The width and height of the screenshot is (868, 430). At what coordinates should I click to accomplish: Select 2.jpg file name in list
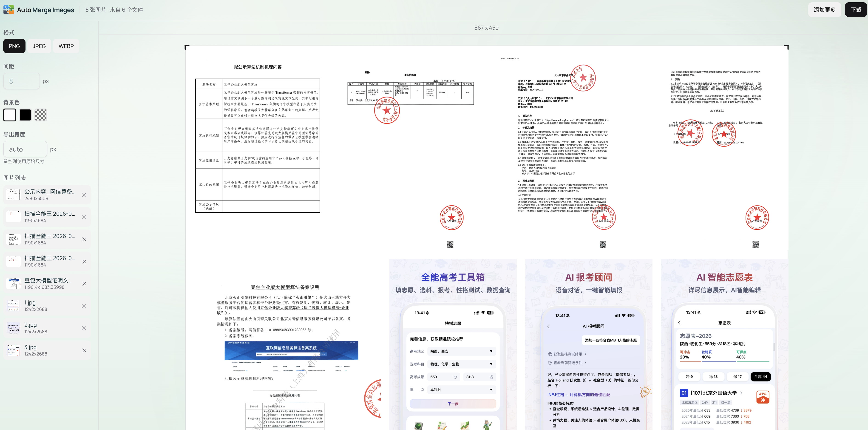pyautogui.click(x=30, y=325)
